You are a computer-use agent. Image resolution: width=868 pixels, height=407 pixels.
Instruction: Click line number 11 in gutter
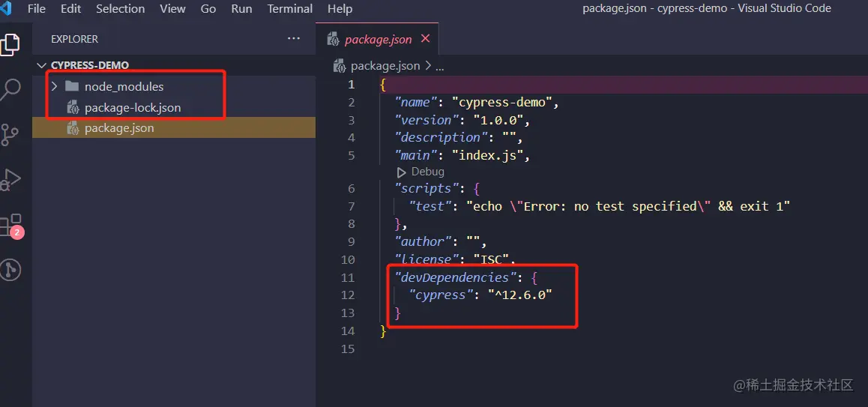(x=349, y=277)
